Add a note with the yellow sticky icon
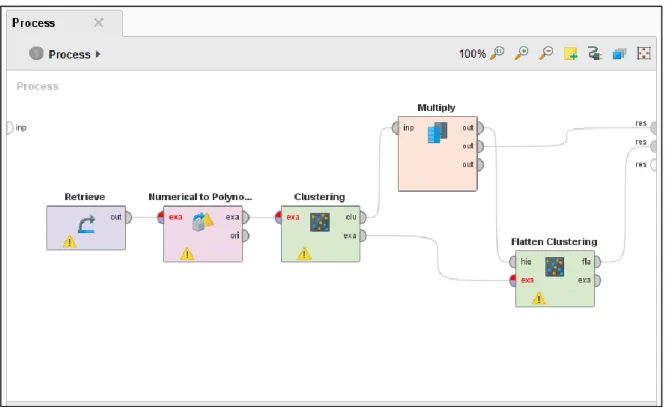This screenshot has width=669, height=407. (x=570, y=54)
